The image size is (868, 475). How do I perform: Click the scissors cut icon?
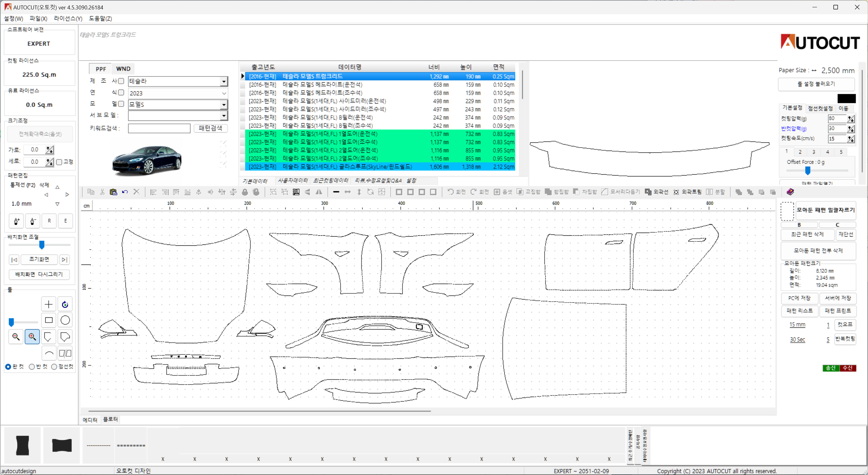(x=102, y=192)
